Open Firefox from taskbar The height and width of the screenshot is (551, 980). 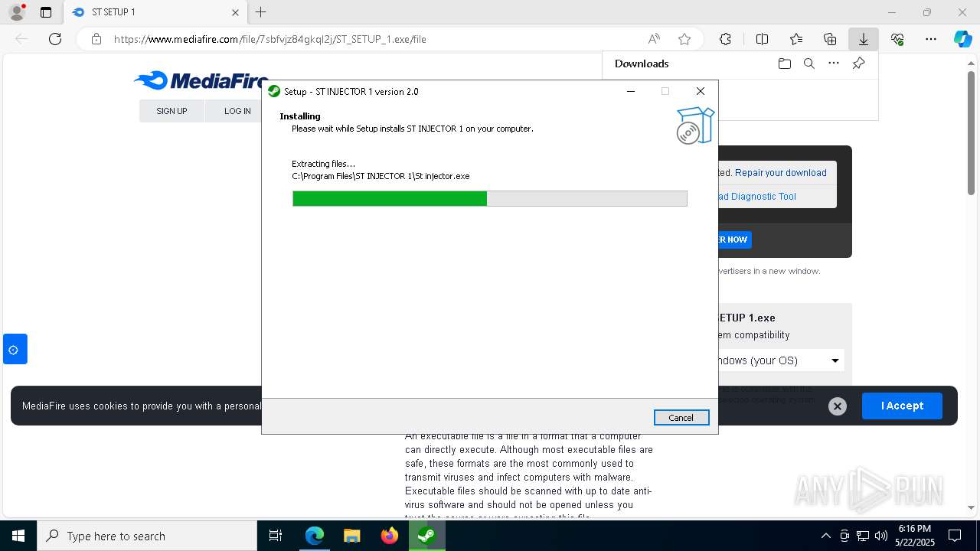(x=389, y=536)
